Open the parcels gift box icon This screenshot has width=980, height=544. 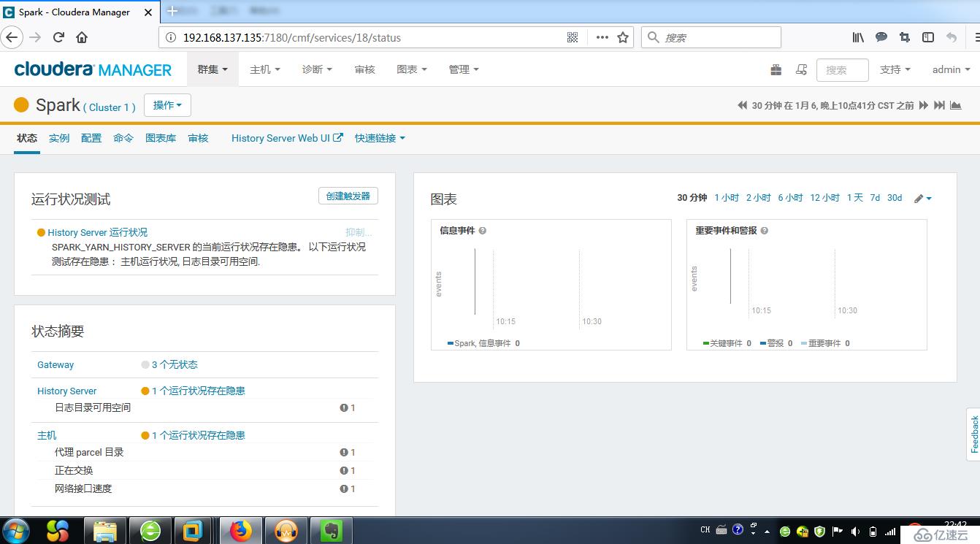tap(776, 69)
